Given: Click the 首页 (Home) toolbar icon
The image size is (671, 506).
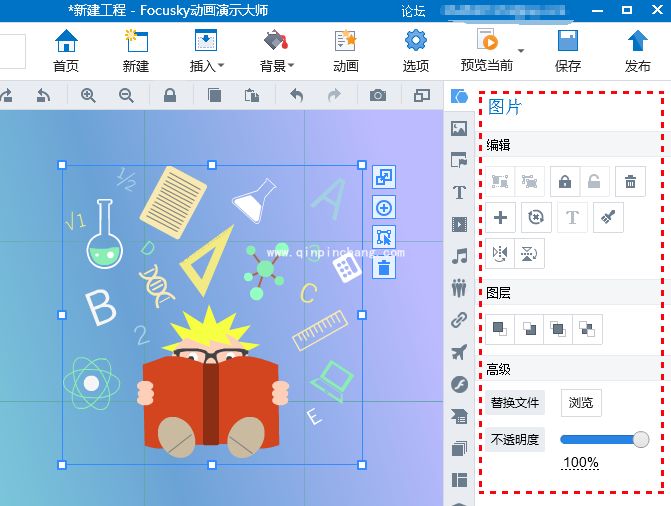Looking at the screenshot, I should click(66, 50).
